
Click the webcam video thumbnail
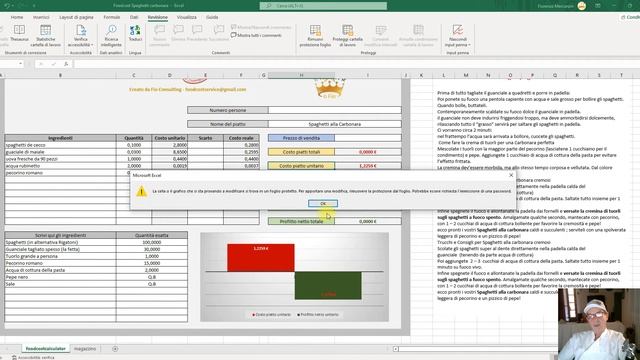tap(599, 324)
